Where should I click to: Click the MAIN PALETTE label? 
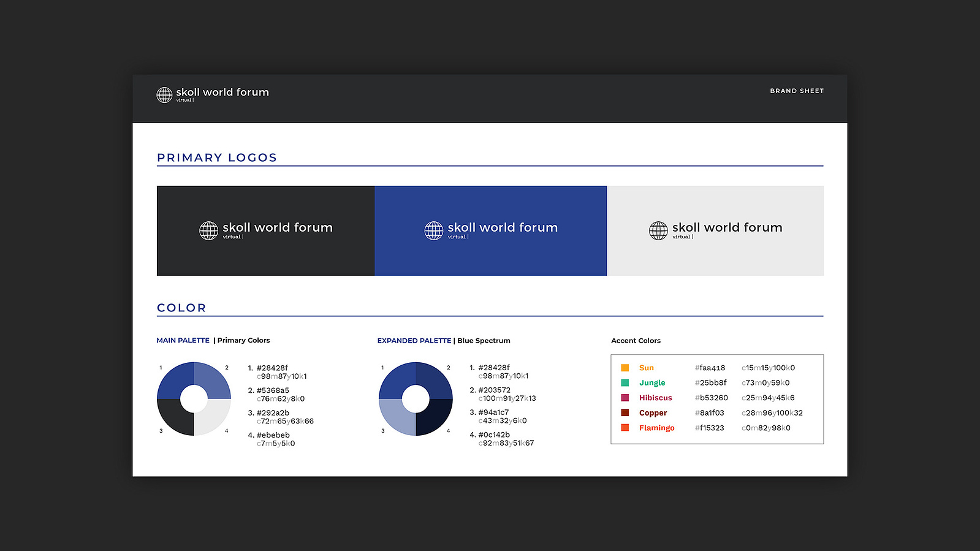(x=183, y=340)
